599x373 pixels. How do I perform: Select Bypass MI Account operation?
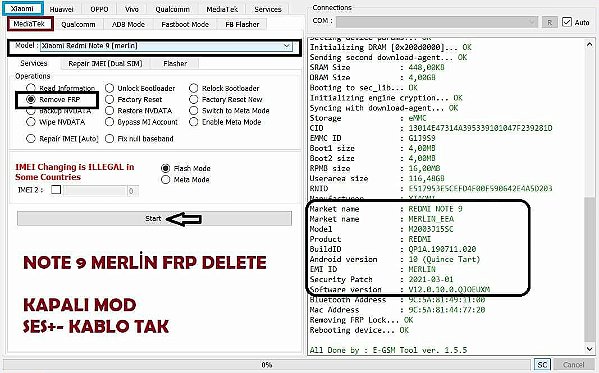(142, 122)
